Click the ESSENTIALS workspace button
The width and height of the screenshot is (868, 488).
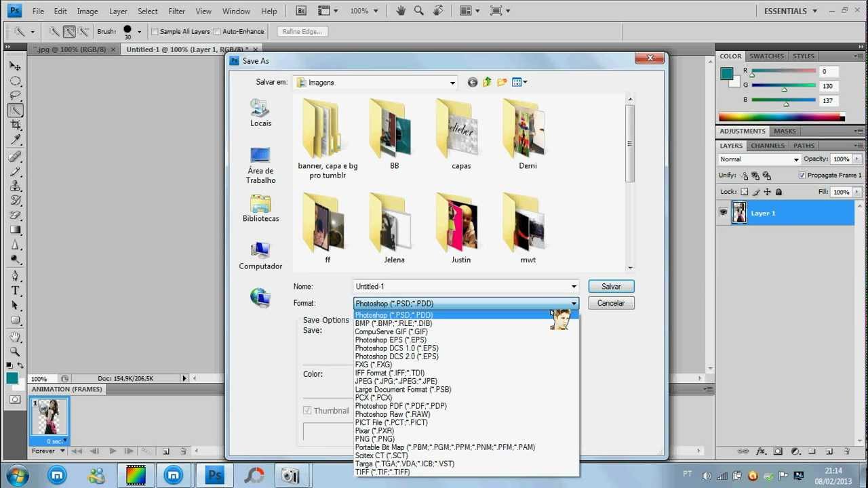click(x=791, y=11)
